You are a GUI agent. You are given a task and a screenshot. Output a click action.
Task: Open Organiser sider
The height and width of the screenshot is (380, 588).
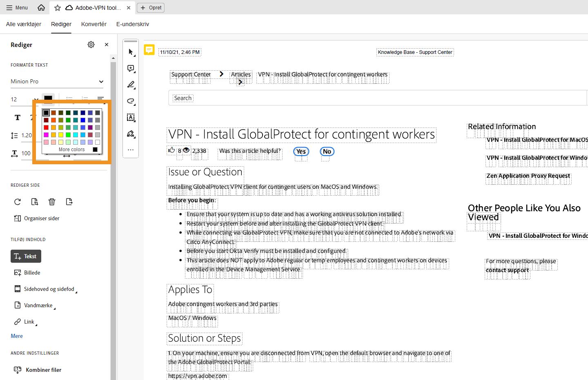(x=41, y=218)
